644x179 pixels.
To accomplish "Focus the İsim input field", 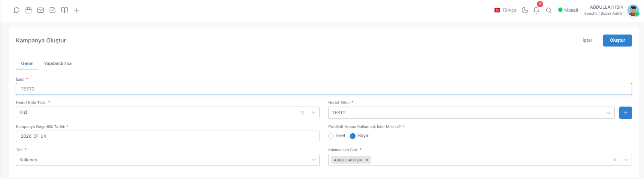I will 324,89.
